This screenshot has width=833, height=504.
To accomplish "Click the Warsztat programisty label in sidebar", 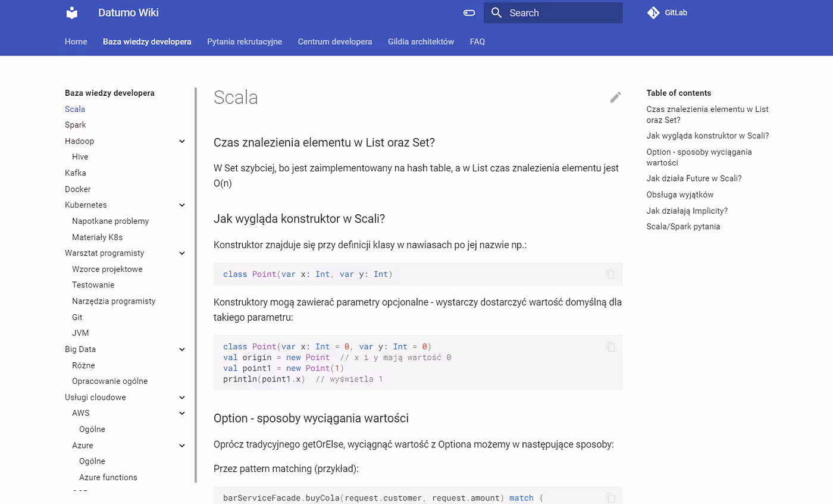I will 105,253.
